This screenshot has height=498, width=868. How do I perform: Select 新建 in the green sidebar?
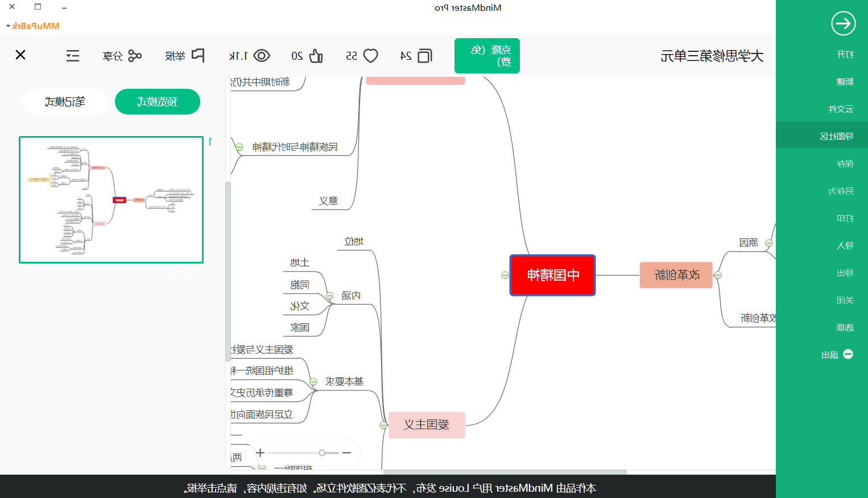click(x=845, y=82)
